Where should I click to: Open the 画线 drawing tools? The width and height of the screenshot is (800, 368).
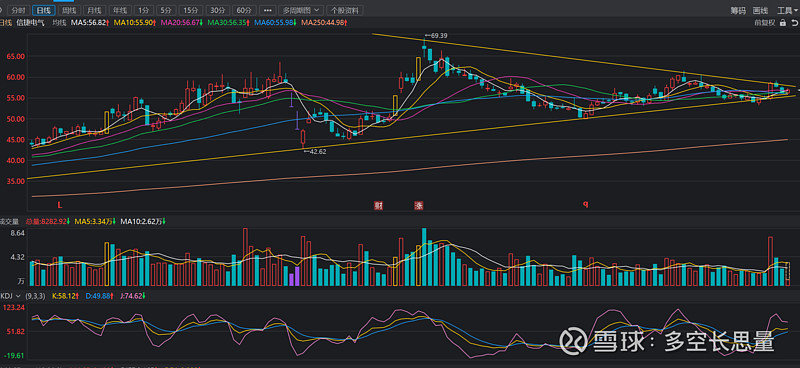(760, 10)
